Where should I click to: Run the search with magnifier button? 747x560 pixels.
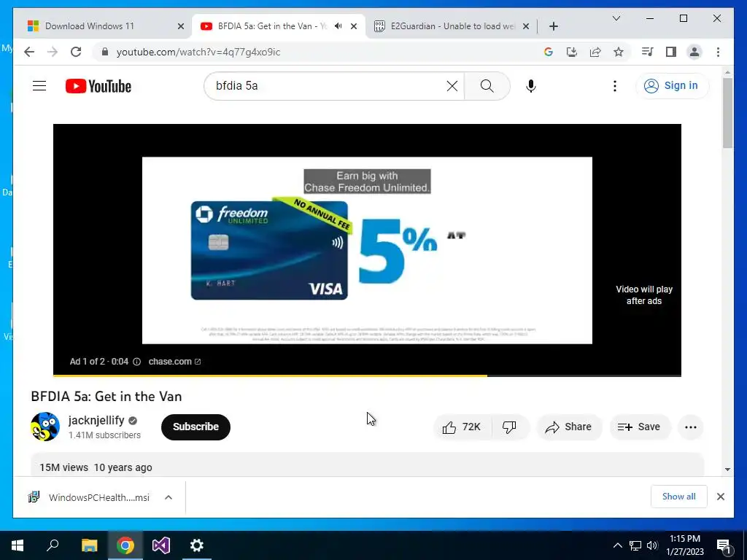click(487, 86)
